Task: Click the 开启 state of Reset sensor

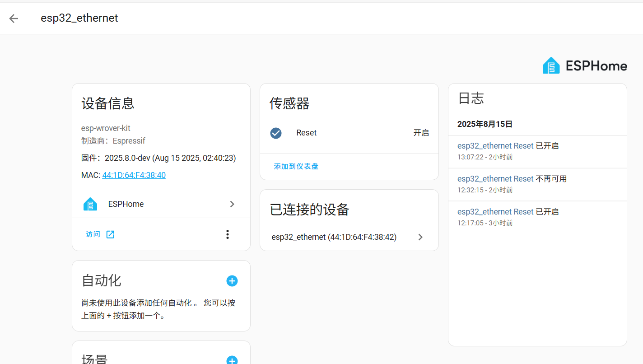Action: point(421,133)
